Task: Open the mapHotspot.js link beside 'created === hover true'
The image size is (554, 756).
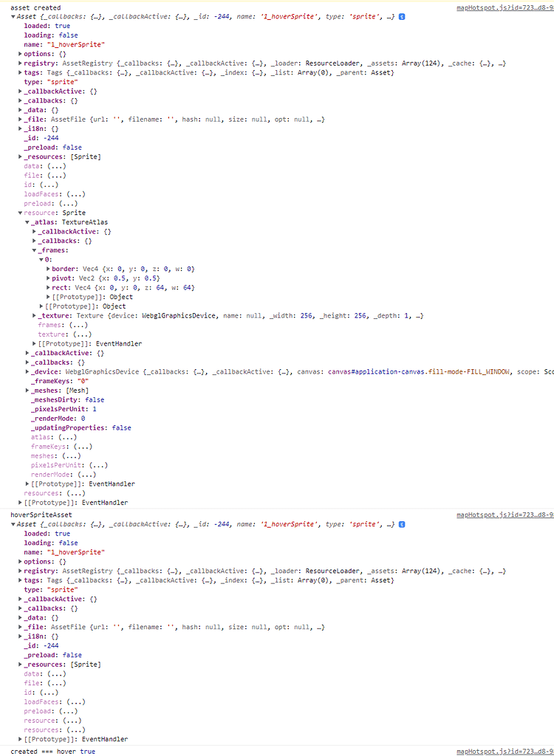Action: click(505, 751)
